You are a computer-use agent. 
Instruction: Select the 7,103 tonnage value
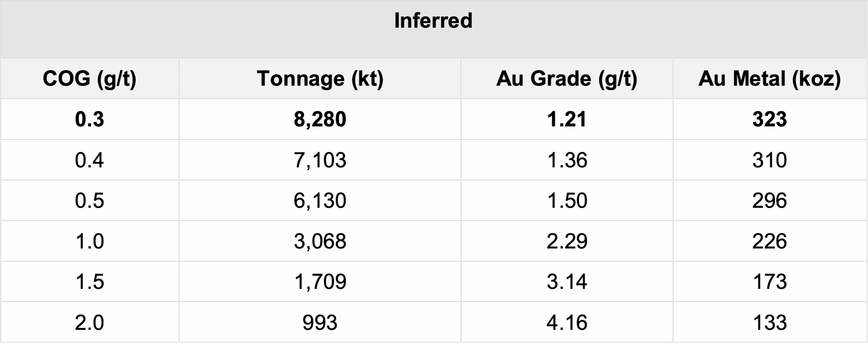coord(320,160)
